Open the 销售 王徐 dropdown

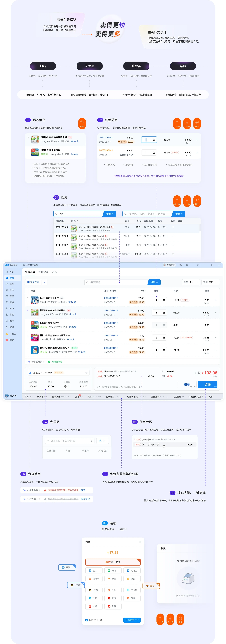click(x=191, y=282)
